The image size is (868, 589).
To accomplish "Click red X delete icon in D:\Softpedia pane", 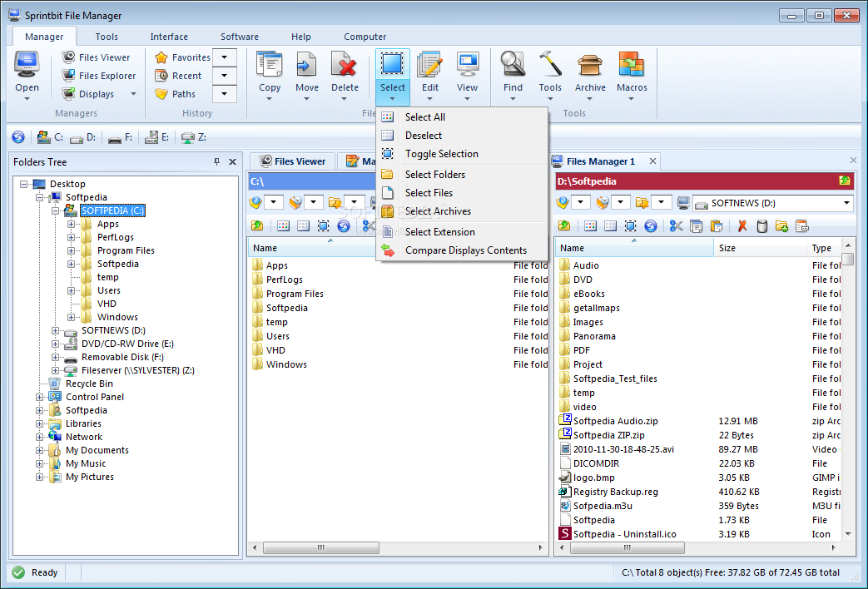I will click(742, 225).
